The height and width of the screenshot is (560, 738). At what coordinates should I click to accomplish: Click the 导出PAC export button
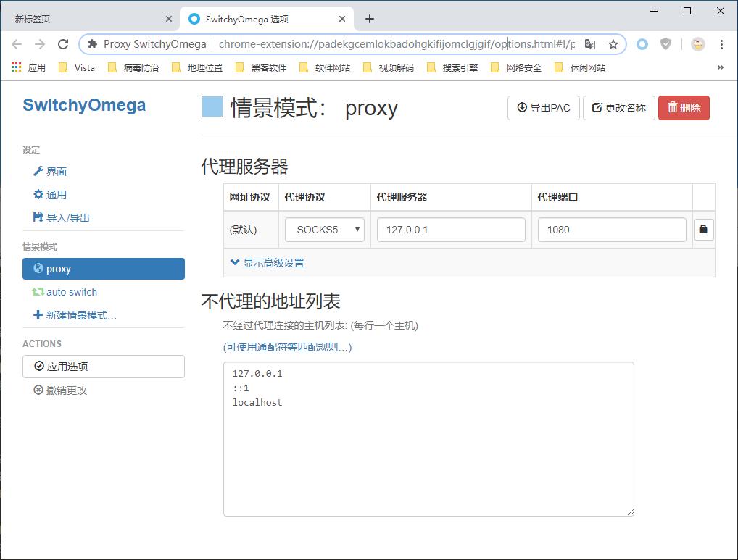pyautogui.click(x=543, y=107)
